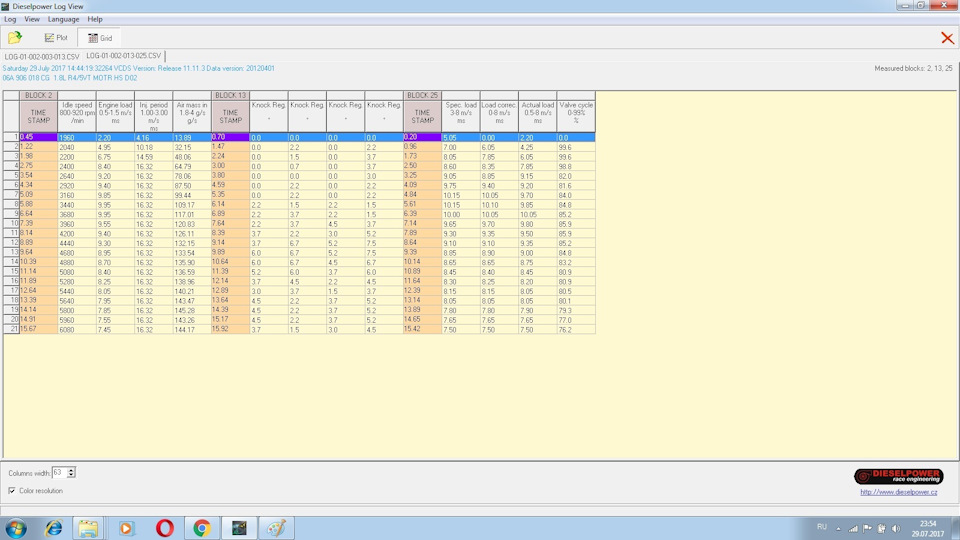Select row number 10 header
Image resolution: width=960 pixels, height=540 pixels.
click(12, 224)
